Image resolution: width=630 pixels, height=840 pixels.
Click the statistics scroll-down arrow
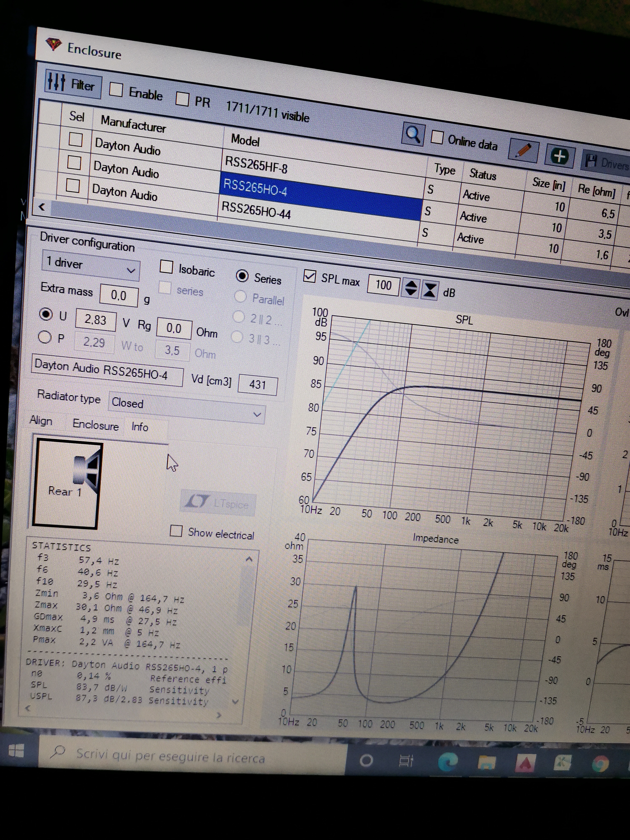(x=235, y=702)
